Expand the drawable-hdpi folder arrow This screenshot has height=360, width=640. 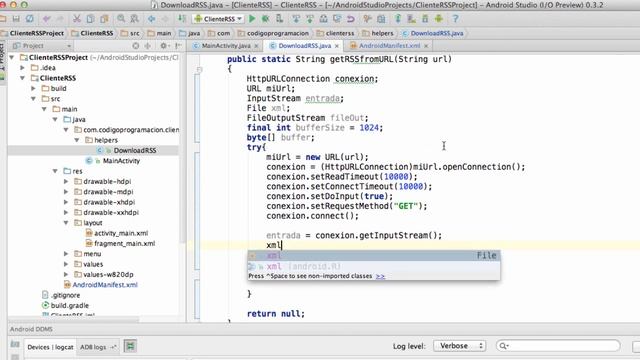(x=66, y=181)
